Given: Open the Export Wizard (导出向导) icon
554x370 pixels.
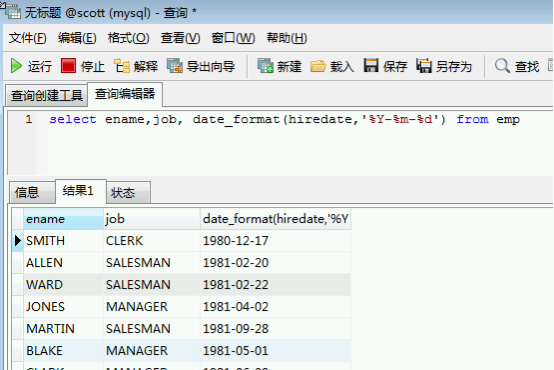Looking at the screenshot, I should point(175,66).
